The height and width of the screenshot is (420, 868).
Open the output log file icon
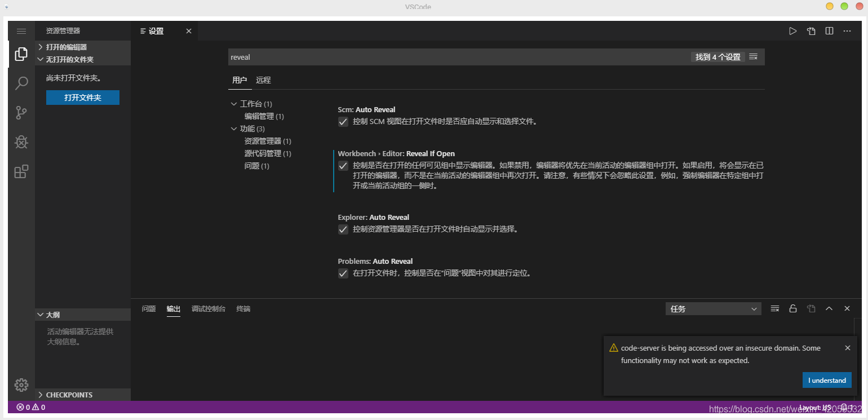(x=811, y=308)
